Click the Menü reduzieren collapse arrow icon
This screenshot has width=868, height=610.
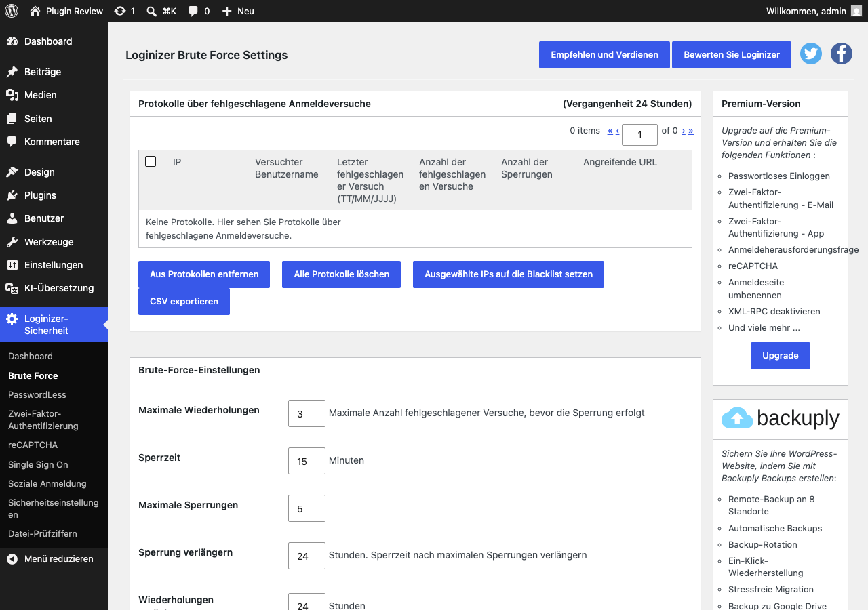(x=12, y=559)
